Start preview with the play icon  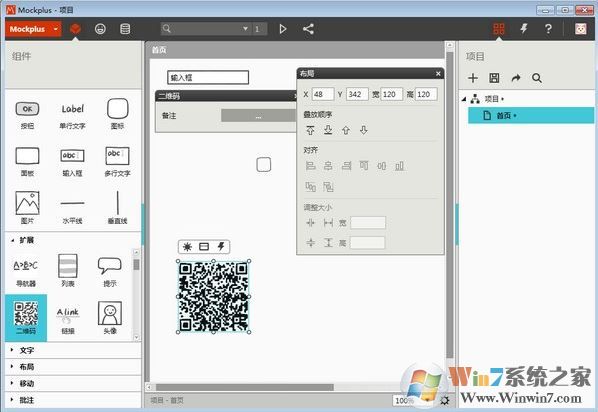coord(283,29)
